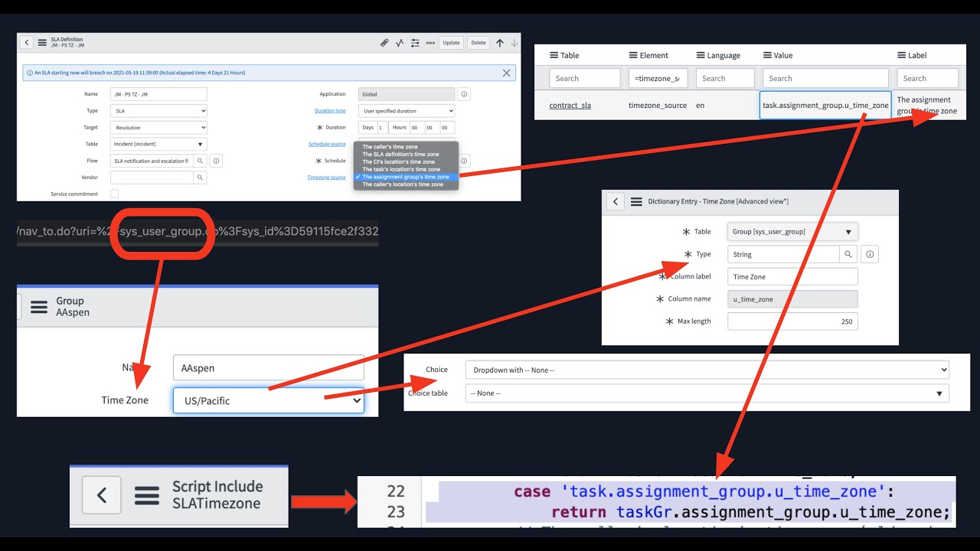
Task: Open the more options ellipsis icon
Action: 429,43
